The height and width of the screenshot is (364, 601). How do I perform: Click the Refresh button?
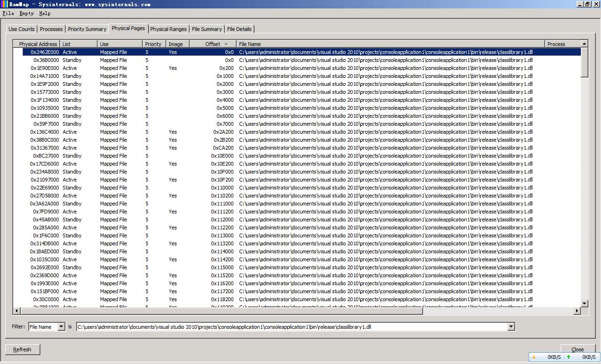[x=22, y=349]
